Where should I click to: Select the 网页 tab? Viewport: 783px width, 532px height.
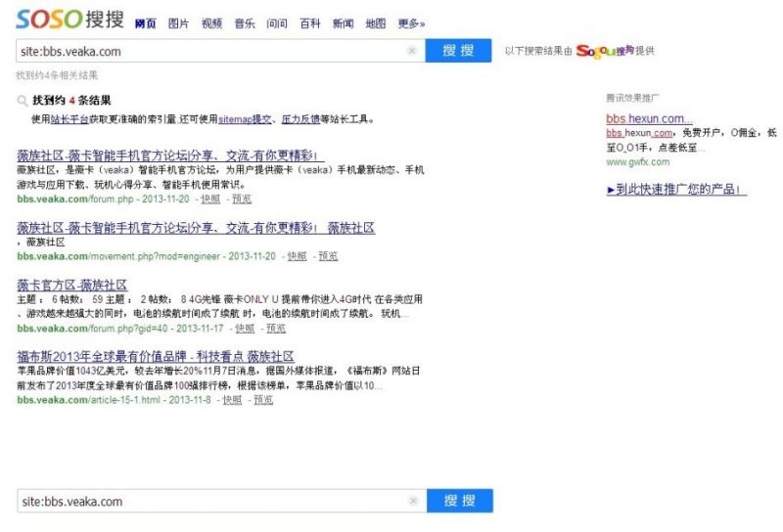click(145, 23)
